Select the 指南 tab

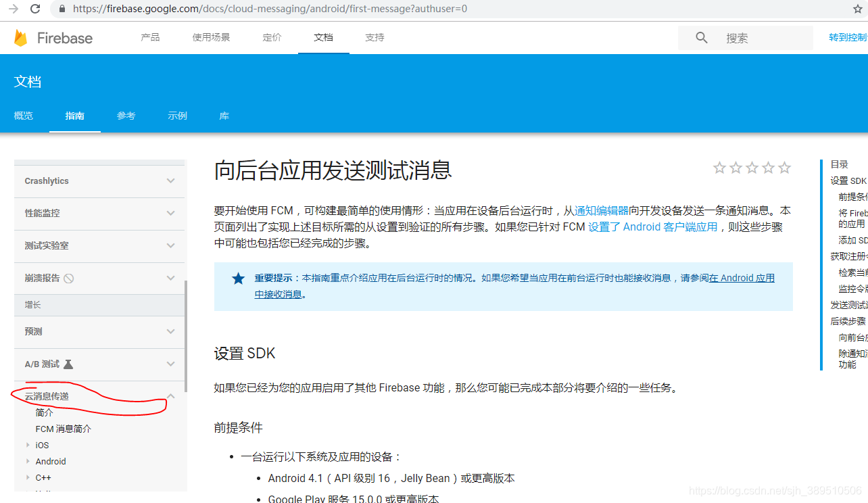pos(75,116)
